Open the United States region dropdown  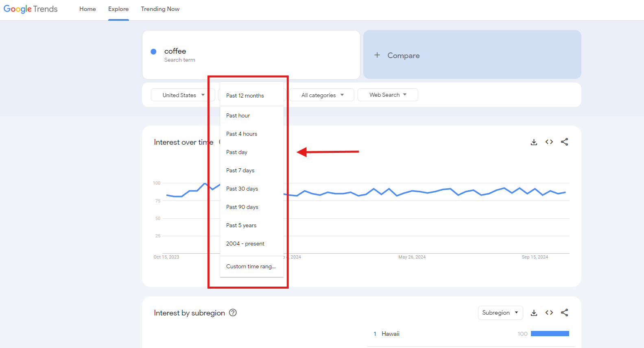pyautogui.click(x=183, y=95)
